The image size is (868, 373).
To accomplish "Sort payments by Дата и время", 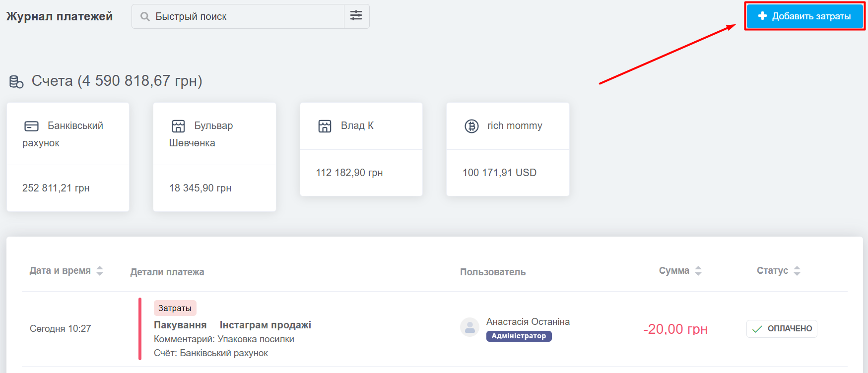I will tap(66, 271).
